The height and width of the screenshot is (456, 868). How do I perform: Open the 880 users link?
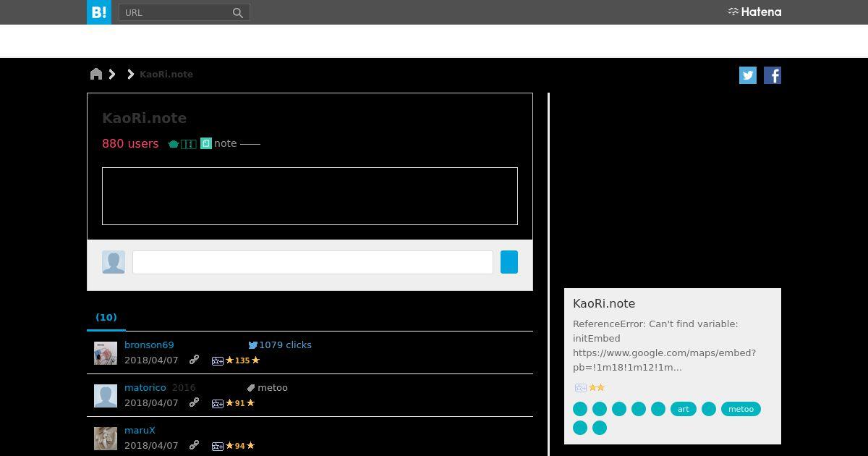tap(130, 143)
